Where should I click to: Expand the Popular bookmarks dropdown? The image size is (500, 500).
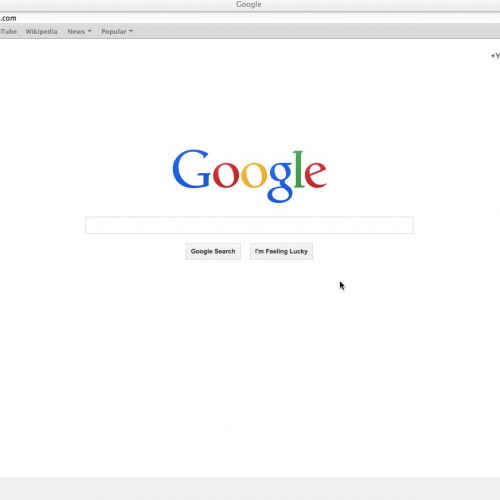pos(117,31)
